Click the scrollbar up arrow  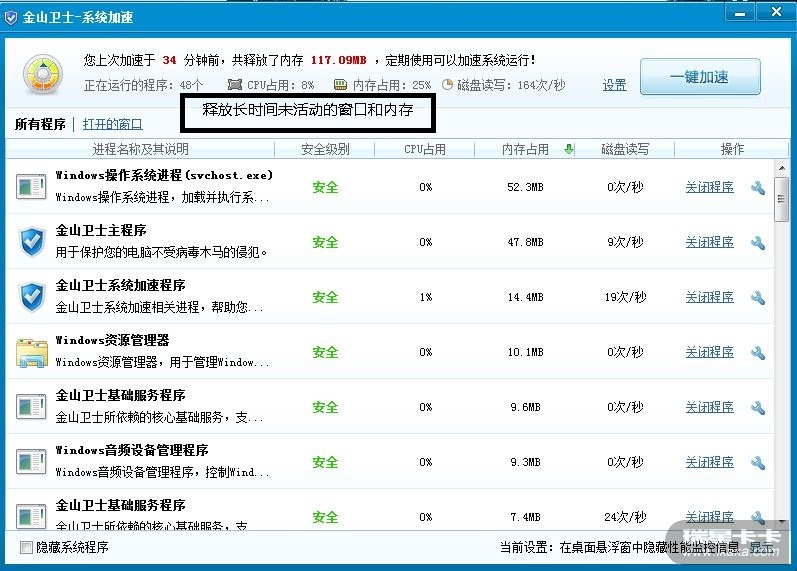tap(782, 168)
